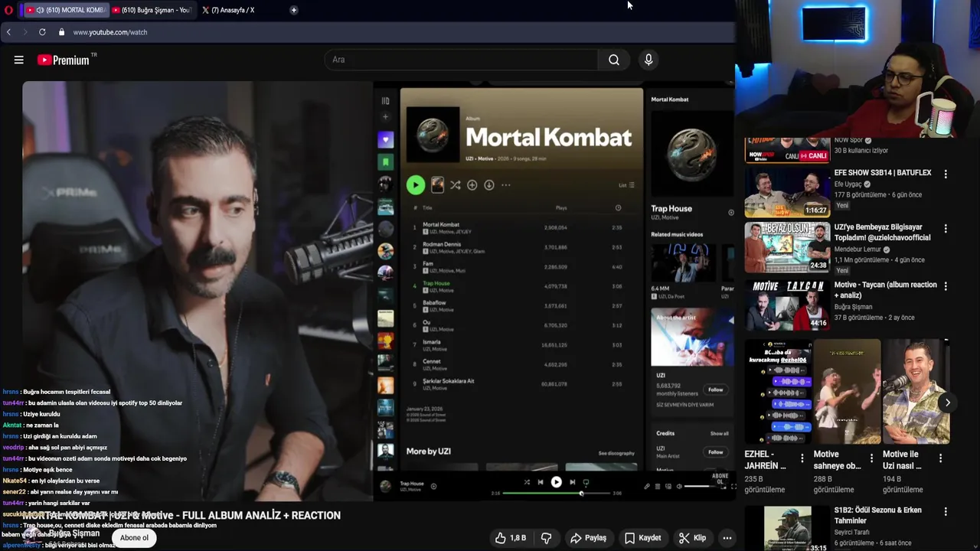Open the EZHEL - JAHREIN short thumbnail
The width and height of the screenshot is (980, 551).
(778, 392)
